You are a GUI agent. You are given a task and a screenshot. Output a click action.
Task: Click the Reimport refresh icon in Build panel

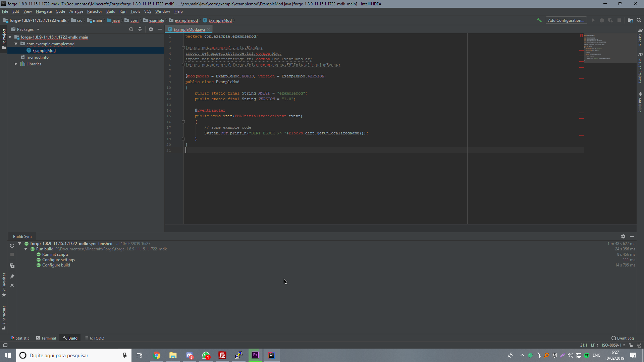(x=12, y=246)
